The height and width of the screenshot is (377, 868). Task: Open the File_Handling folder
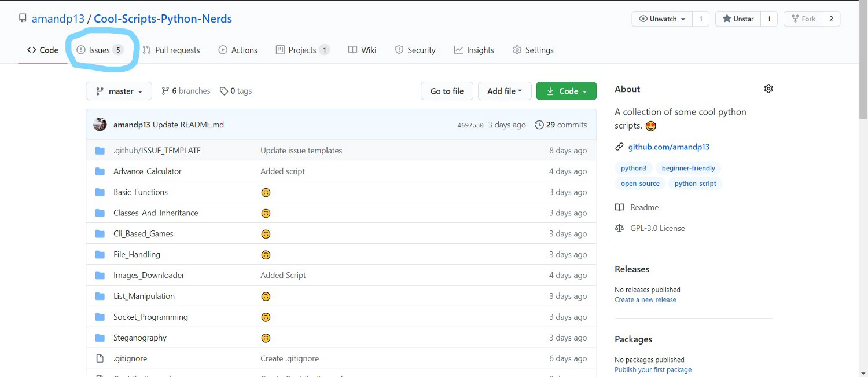137,254
